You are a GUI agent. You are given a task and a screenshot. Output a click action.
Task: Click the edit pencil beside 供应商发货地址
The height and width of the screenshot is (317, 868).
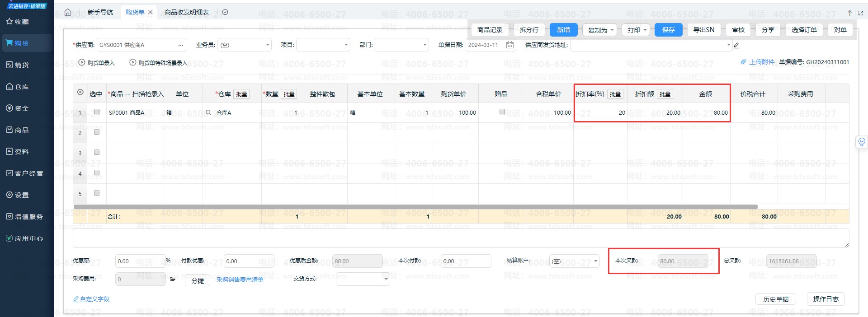coord(736,45)
